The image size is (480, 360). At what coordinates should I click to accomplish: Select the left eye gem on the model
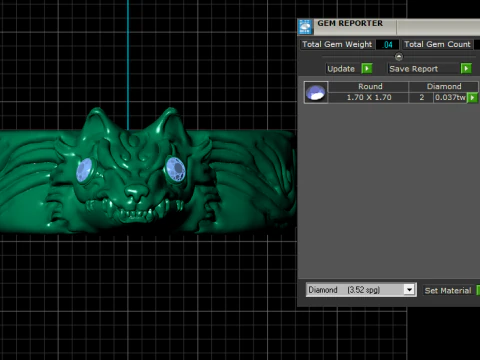84,170
